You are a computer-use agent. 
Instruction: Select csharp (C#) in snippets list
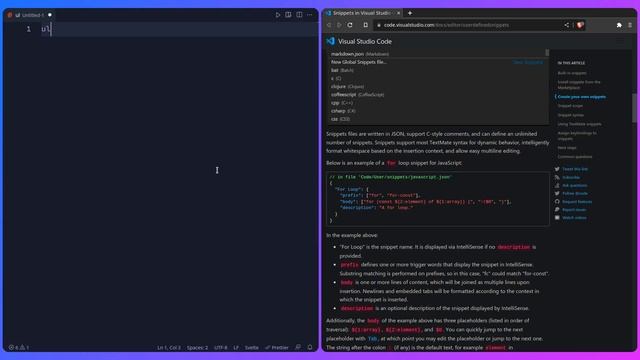click(437, 111)
